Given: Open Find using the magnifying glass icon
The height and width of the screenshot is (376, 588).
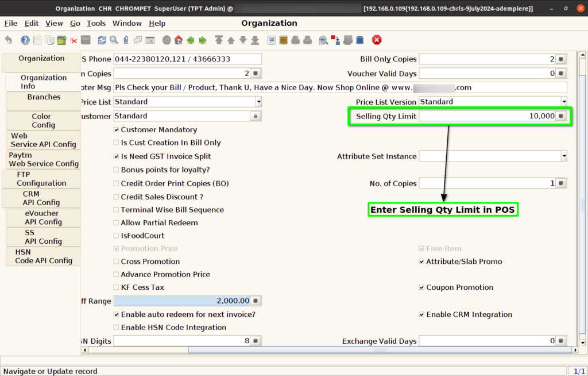Looking at the screenshot, I should click(114, 40).
